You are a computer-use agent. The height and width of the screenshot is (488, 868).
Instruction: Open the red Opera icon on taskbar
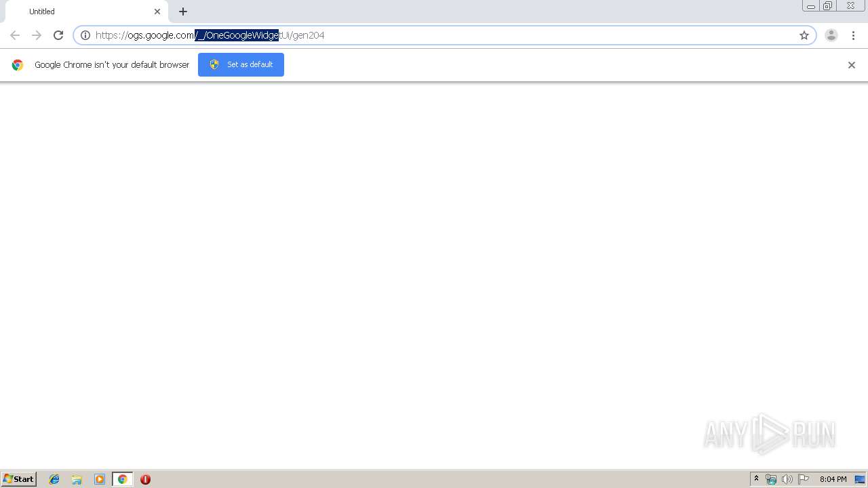[x=145, y=479]
